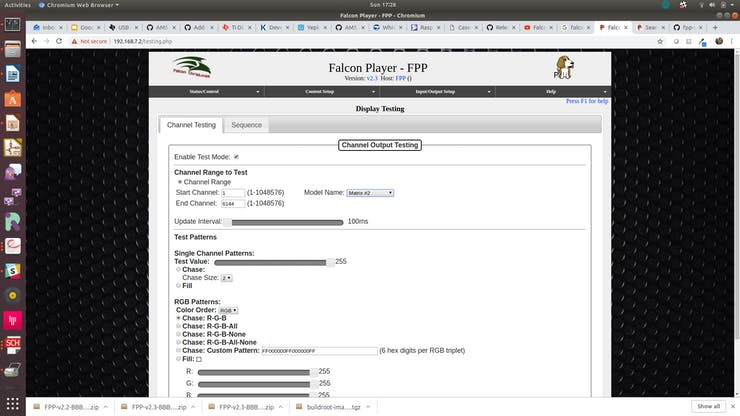Choose the single channel Fill radio option
Viewport: 740px width, 416px height.
(179, 285)
